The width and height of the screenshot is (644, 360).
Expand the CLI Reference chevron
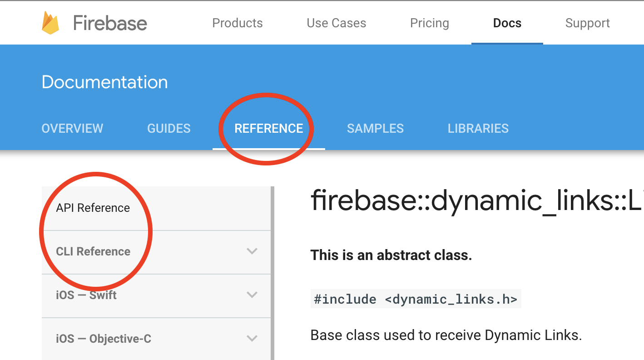[x=252, y=251]
